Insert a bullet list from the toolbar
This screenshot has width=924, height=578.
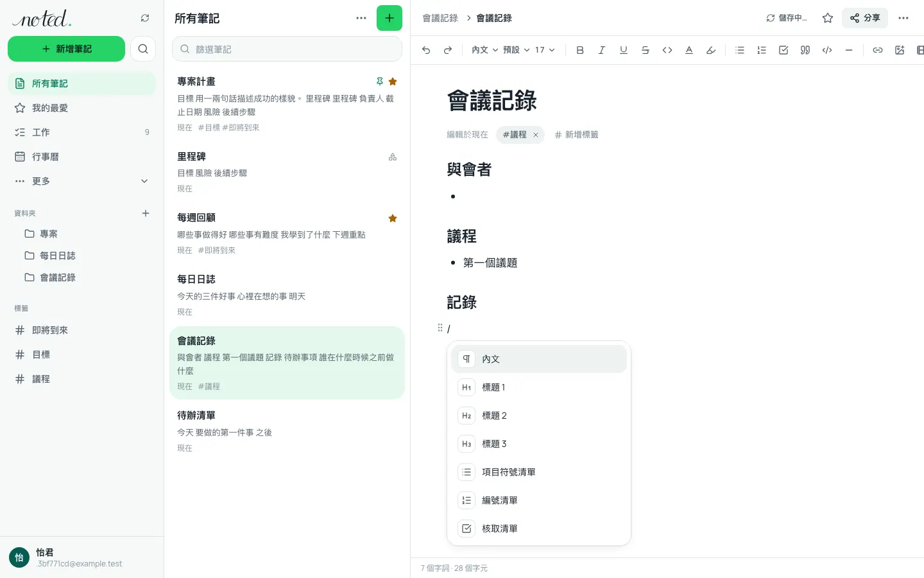tap(740, 50)
